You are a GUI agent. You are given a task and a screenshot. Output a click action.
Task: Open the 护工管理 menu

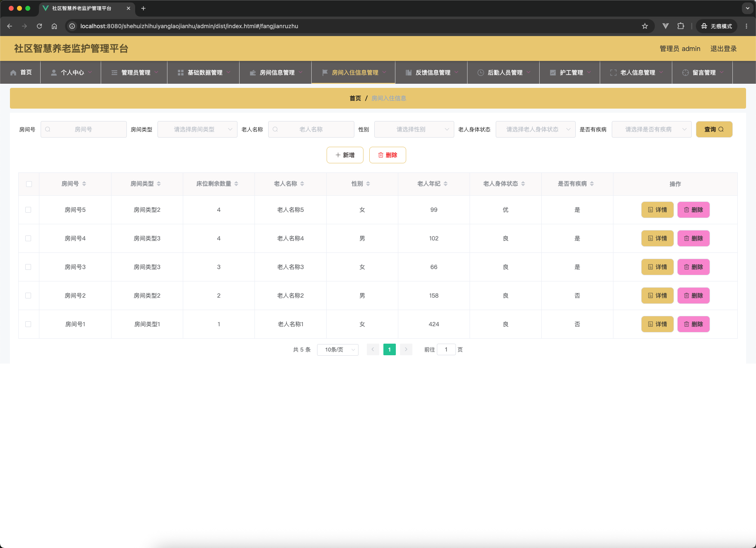pos(570,73)
